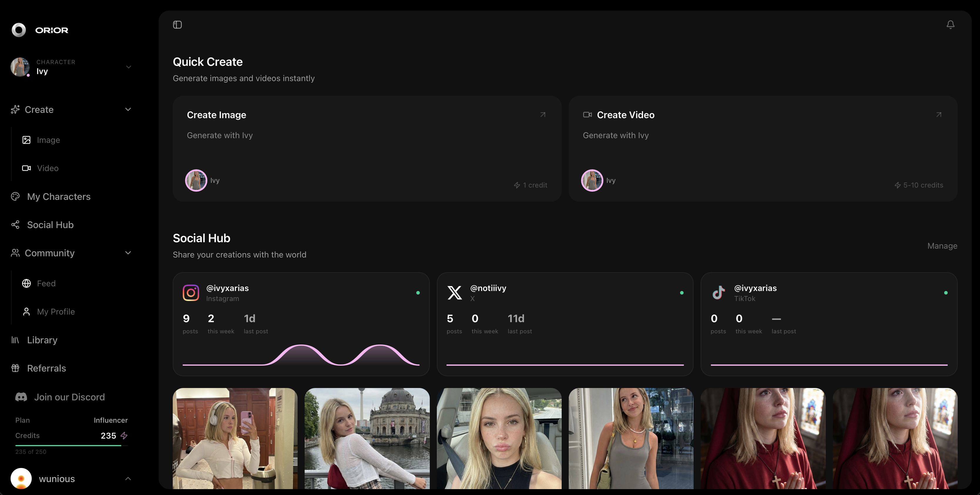The height and width of the screenshot is (495, 980).
Task: Click the TikTok icon on the @ivyxarias card
Action: (718, 292)
